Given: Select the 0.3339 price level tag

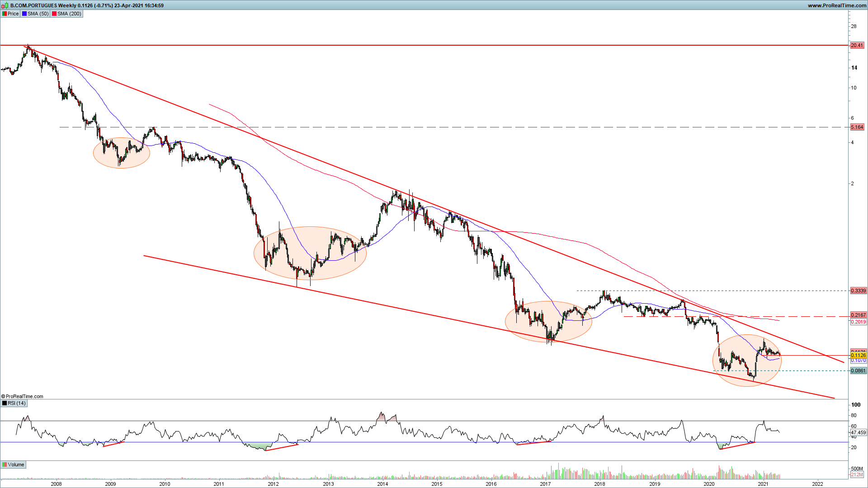Looking at the screenshot, I should pos(858,291).
